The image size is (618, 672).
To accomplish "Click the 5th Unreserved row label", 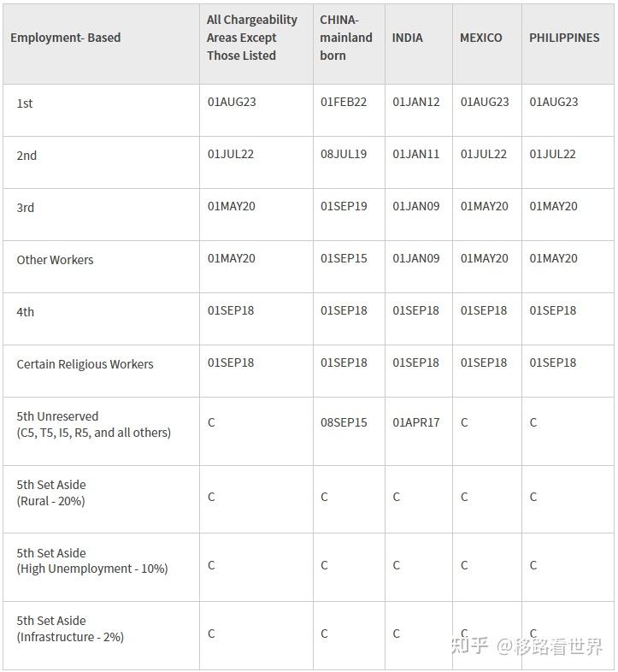I will [x=93, y=424].
